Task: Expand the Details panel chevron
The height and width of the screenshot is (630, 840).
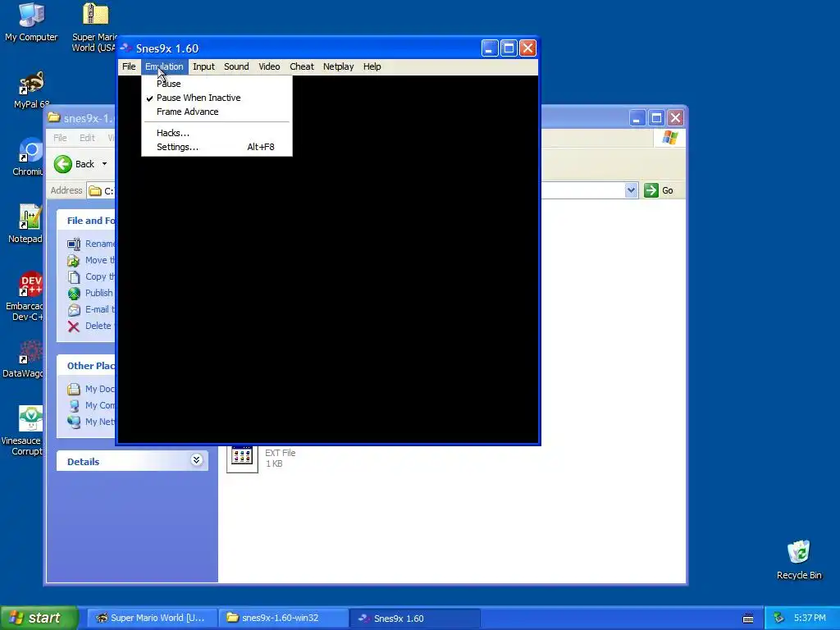Action: click(x=197, y=460)
